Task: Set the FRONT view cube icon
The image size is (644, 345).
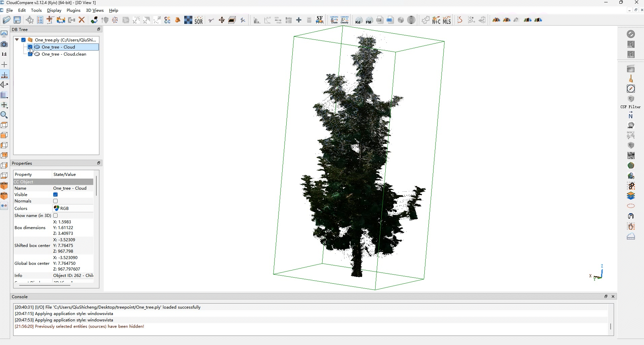Action: 4,186
